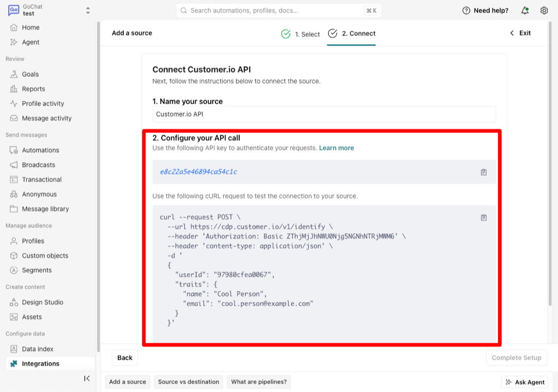Open Reports in the sidebar
The image size is (558, 392).
33,89
